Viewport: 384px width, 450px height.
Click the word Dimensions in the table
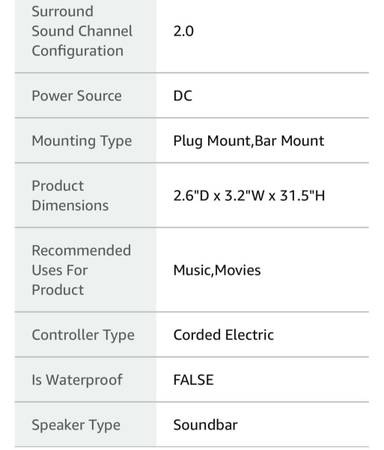pos(70,205)
